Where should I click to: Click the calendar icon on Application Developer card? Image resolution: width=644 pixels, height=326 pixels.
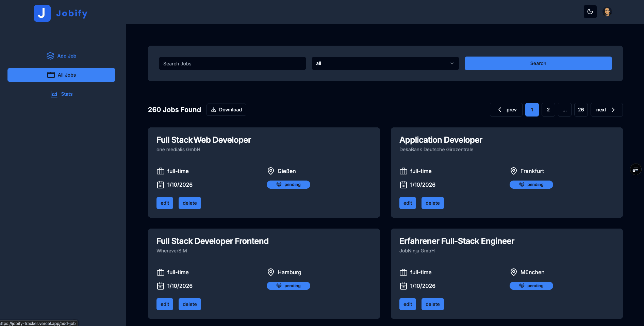[403, 184]
